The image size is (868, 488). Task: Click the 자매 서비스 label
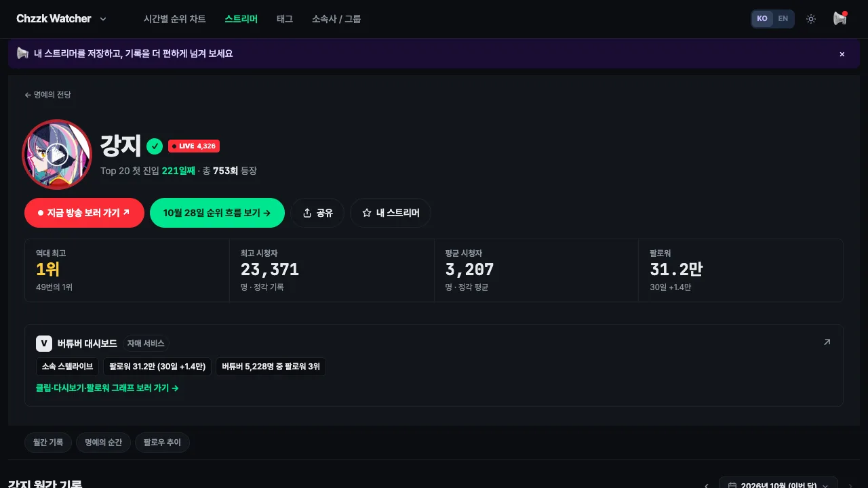coord(146,344)
